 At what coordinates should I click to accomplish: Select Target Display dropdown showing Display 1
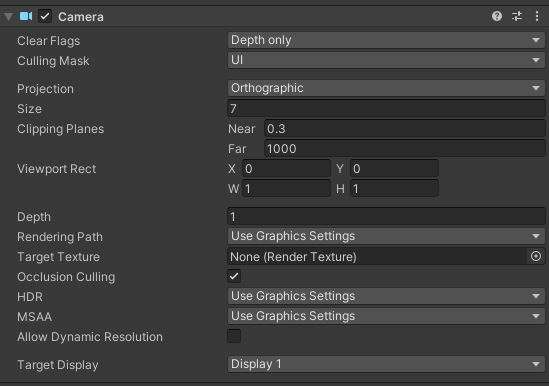386,364
